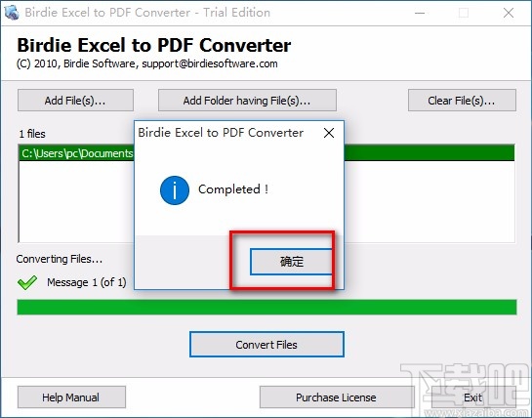Viewport: 532px width, 418px height.
Task: Click the "1 files" count label
Action: pyautogui.click(x=32, y=134)
